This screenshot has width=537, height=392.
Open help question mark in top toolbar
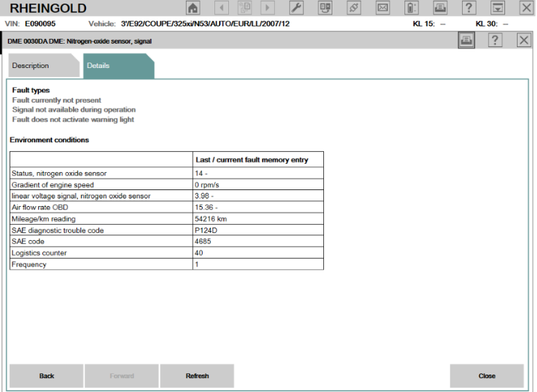469,8
